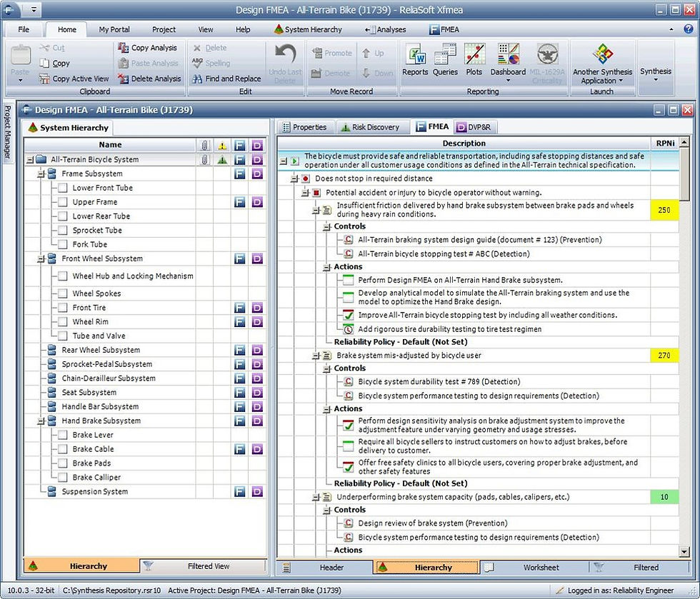Switch to the Project ribbon tab
The image size is (700, 599).
click(x=164, y=29)
